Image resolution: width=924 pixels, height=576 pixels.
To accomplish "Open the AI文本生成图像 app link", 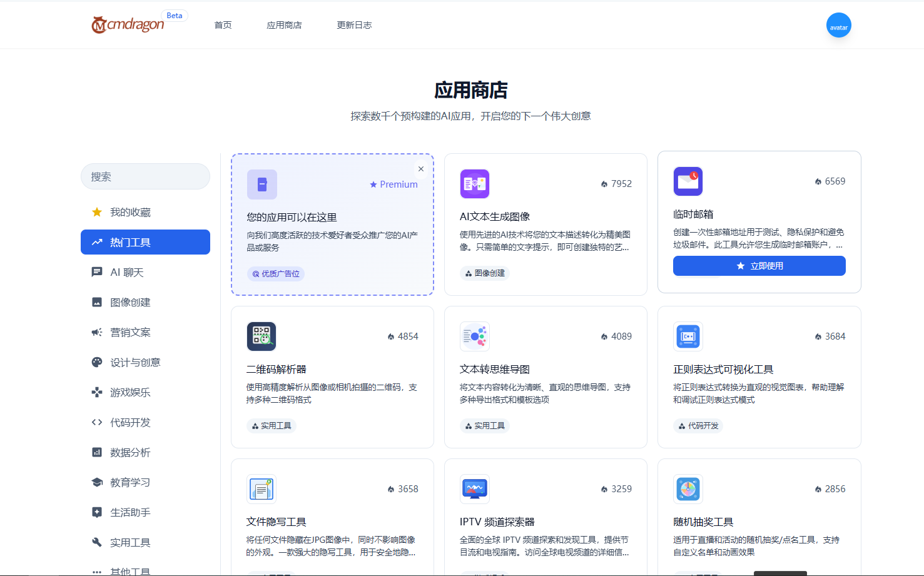I will click(x=495, y=216).
